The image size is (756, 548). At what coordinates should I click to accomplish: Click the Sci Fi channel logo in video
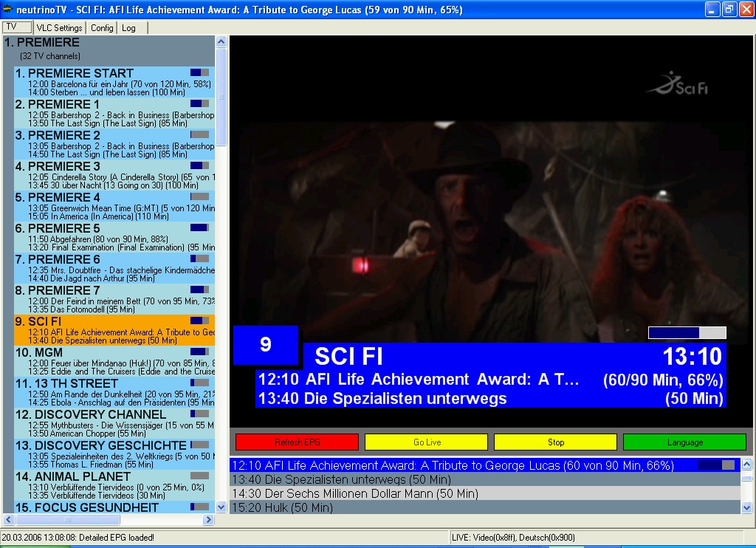click(676, 83)
